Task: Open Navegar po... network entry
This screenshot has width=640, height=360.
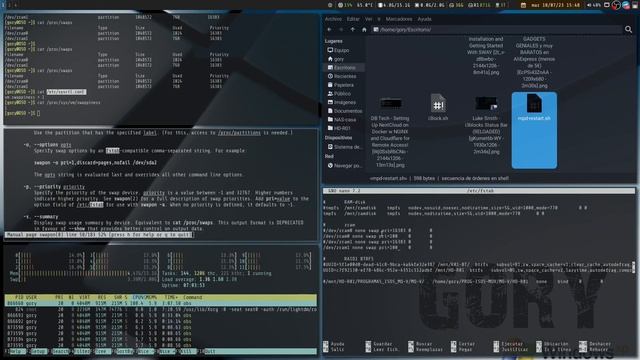Action: (345, 165)
